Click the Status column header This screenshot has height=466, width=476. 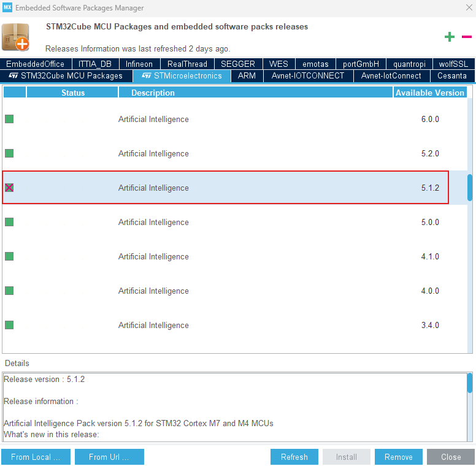click(x=72, y=93)
